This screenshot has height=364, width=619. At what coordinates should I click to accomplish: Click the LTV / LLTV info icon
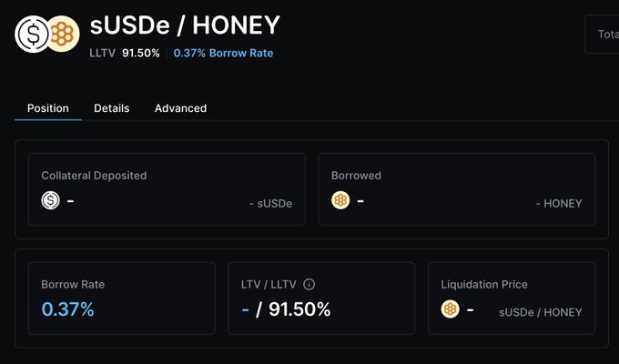point(309,284)
